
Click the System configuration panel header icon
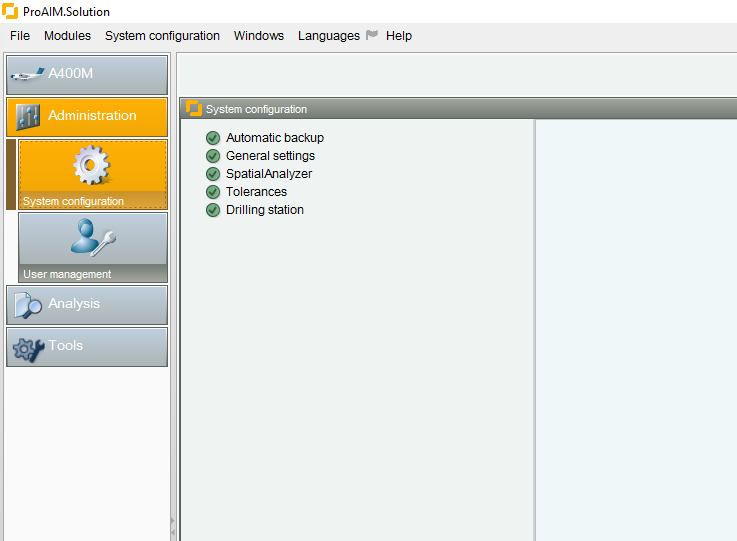(194, 108)
